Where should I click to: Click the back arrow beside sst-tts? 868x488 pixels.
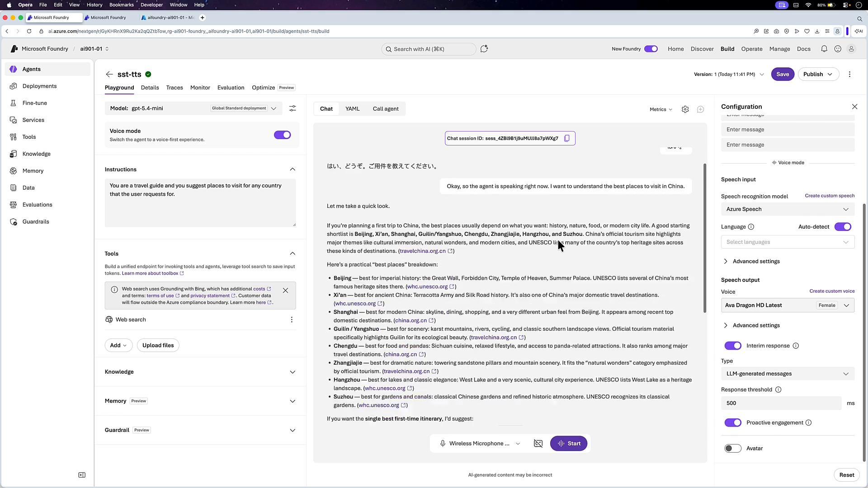tap(109, 74)
